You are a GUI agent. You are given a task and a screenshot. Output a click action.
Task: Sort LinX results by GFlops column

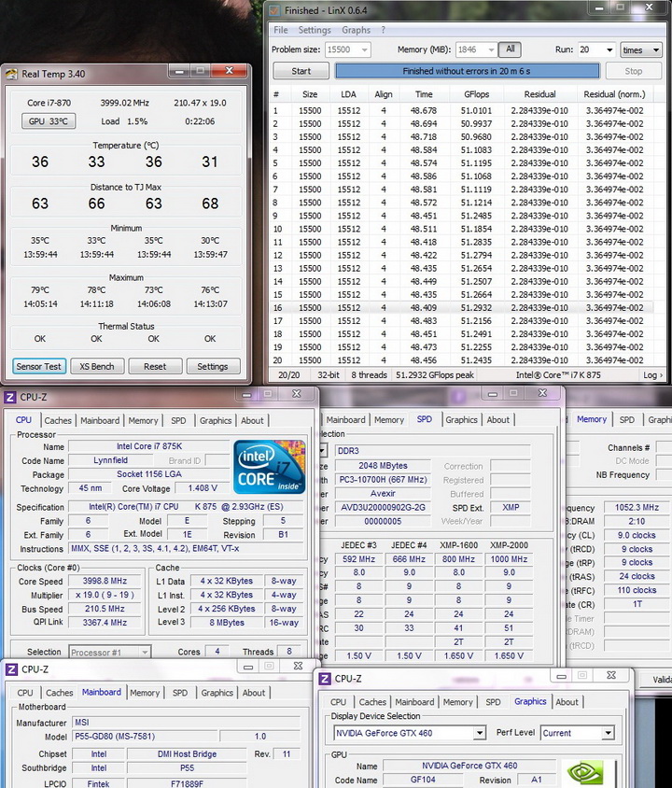(477, 94)
